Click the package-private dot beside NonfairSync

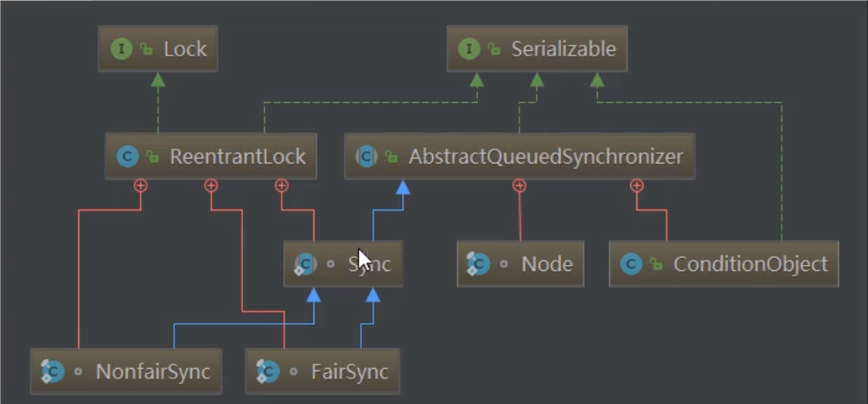tap(78, 371)
